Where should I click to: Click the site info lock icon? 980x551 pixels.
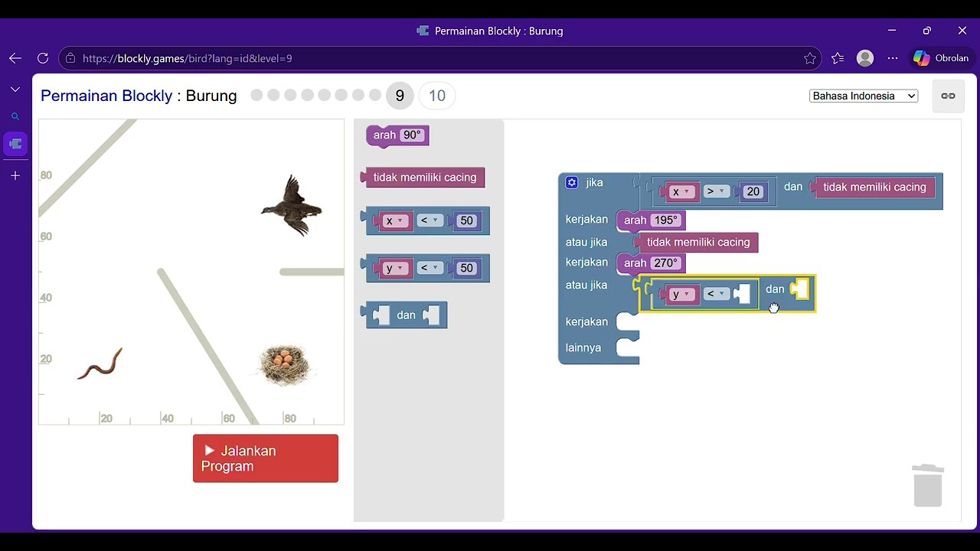pyautogui.click(x=70, y=58)
